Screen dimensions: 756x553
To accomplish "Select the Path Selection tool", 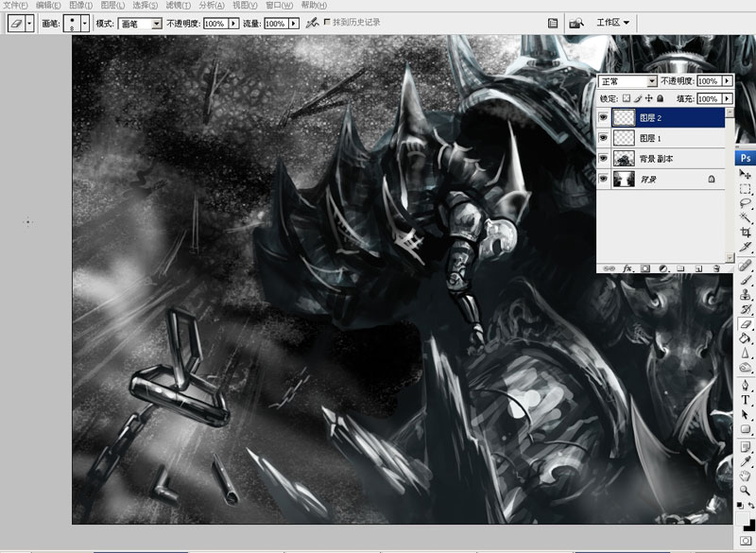I will coord(746,414).
